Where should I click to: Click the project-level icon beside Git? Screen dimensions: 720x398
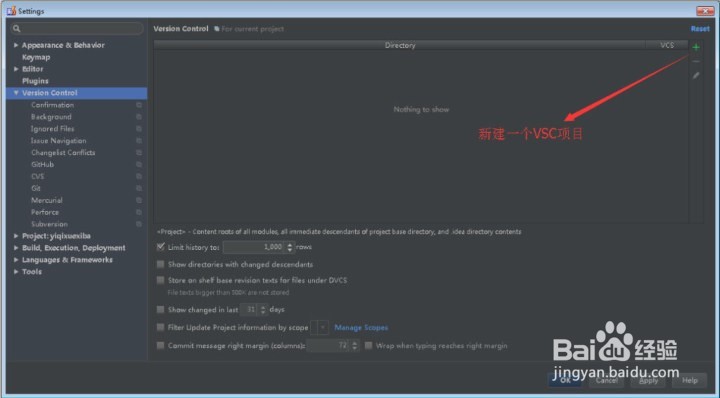(x=139, y=188)
